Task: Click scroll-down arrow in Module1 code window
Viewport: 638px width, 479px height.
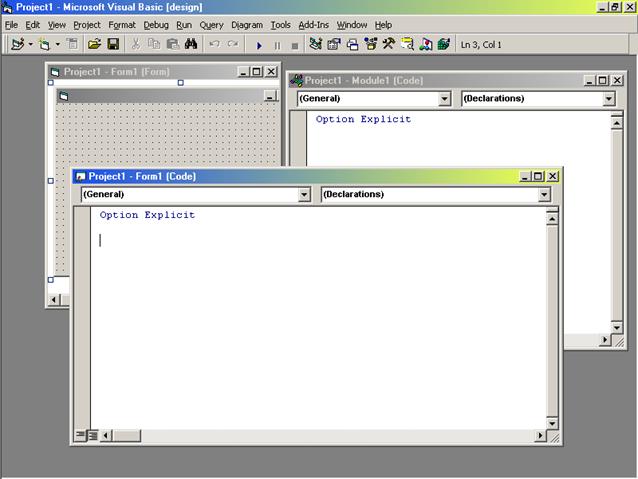Action: (x=617, y=327)
